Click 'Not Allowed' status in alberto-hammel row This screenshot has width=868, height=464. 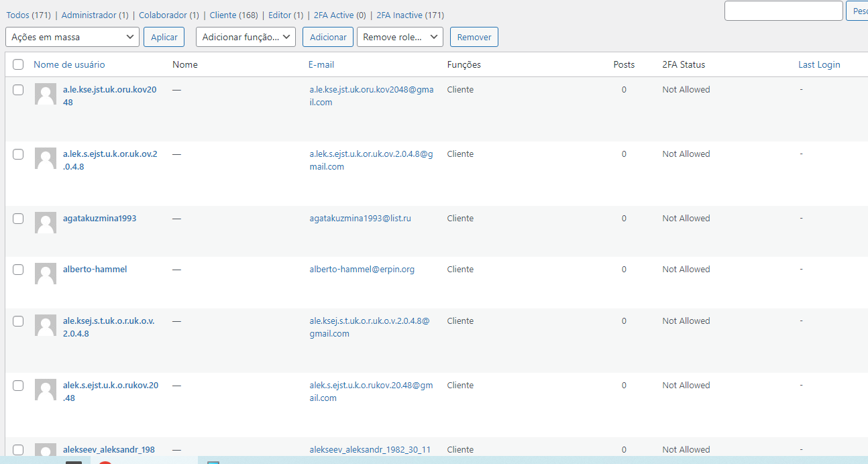[x=686, y=269]
